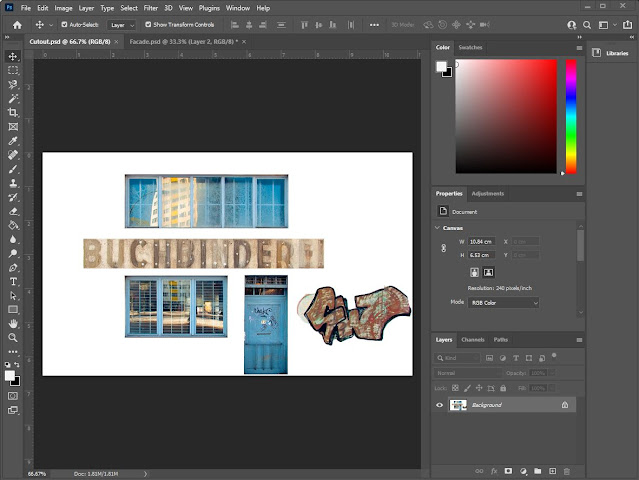
Task: Open the Plugins menu
Action: point(209,8)
